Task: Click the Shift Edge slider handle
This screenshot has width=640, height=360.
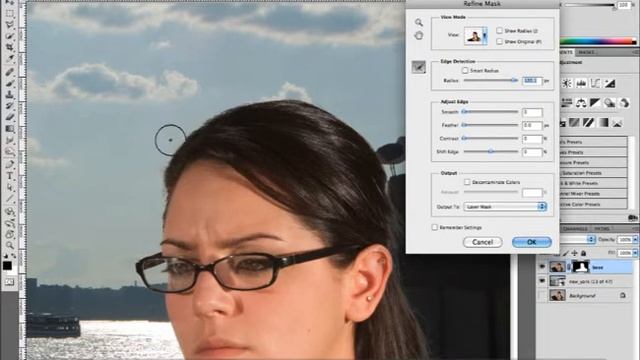Action: 491,151
